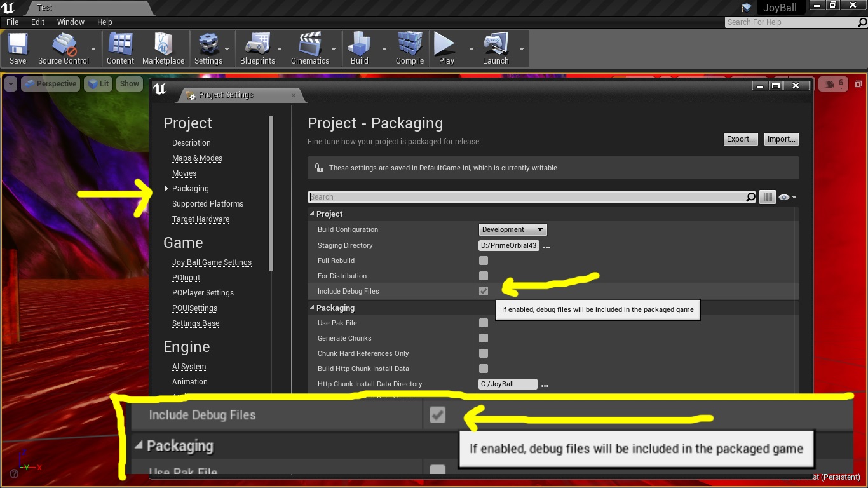Click the Staging Directory path field
Image resolution: width=868 pixels, height=488 pixels.
click(x=509, y=245)
